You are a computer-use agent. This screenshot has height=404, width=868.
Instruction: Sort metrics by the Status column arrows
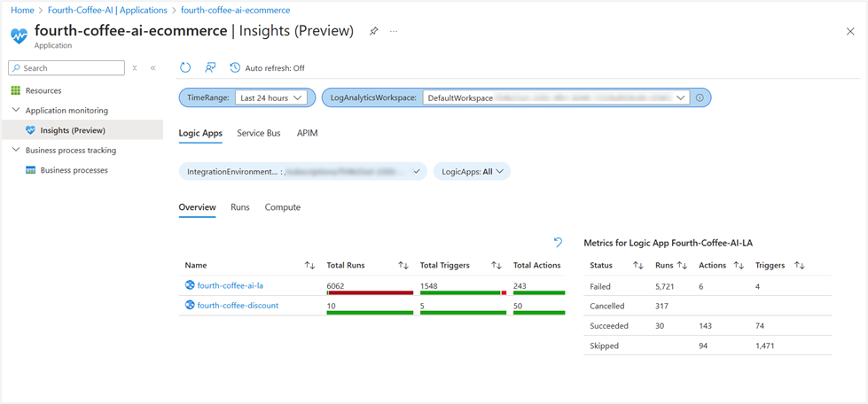pyautogui.click(x=637, y=266)
